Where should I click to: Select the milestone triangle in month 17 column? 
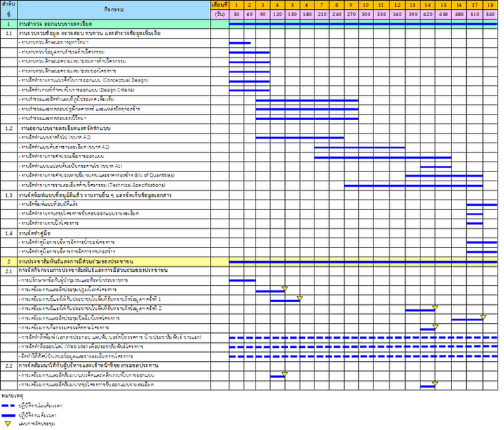pos(483,317)
